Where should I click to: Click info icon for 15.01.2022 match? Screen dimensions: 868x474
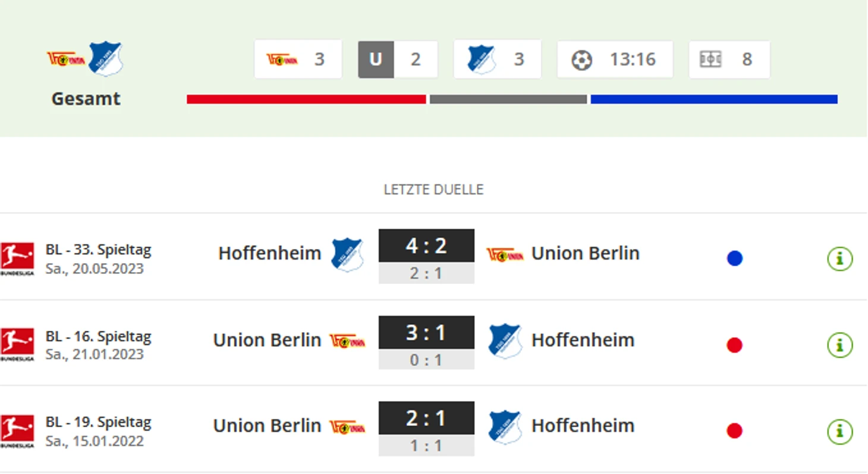click(x=839, y=431)
